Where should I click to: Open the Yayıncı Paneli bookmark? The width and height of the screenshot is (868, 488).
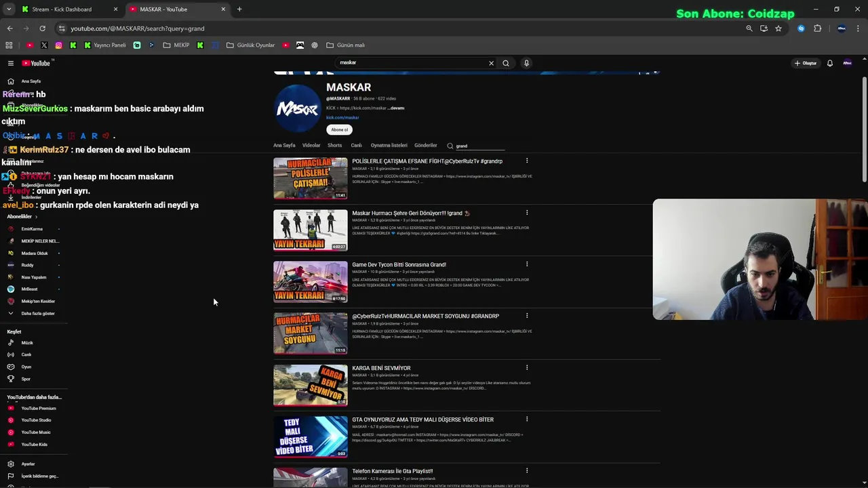point(105,45)
